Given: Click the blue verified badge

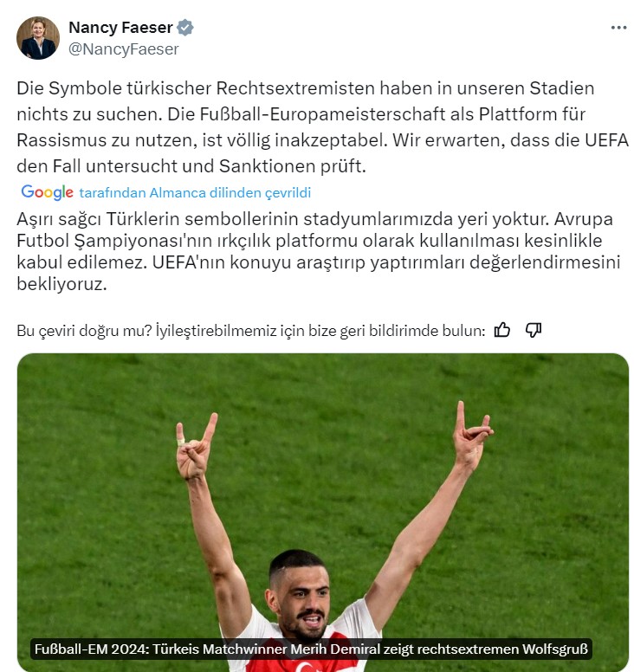Looking at the screenshot, I should pos(184,28).
